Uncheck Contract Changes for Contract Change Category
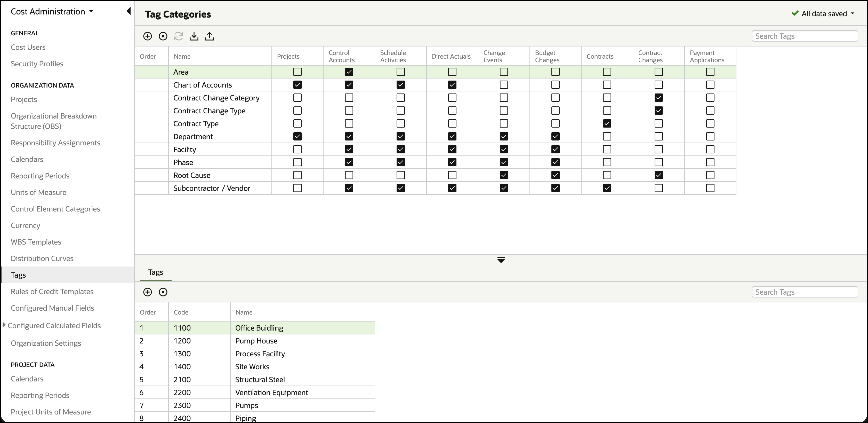The width and height of the screenshot is (868, 423). pos(659,98)
